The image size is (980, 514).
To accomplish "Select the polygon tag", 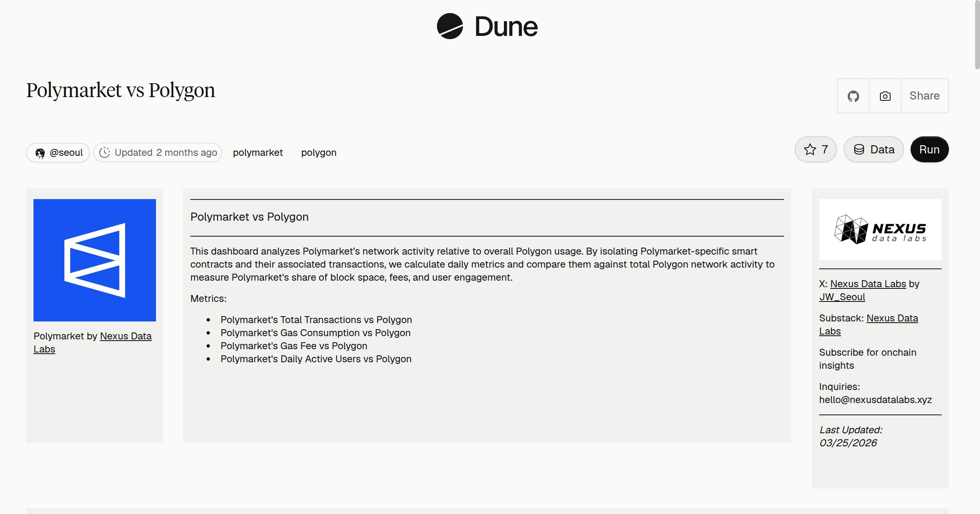I will [319, 153].
